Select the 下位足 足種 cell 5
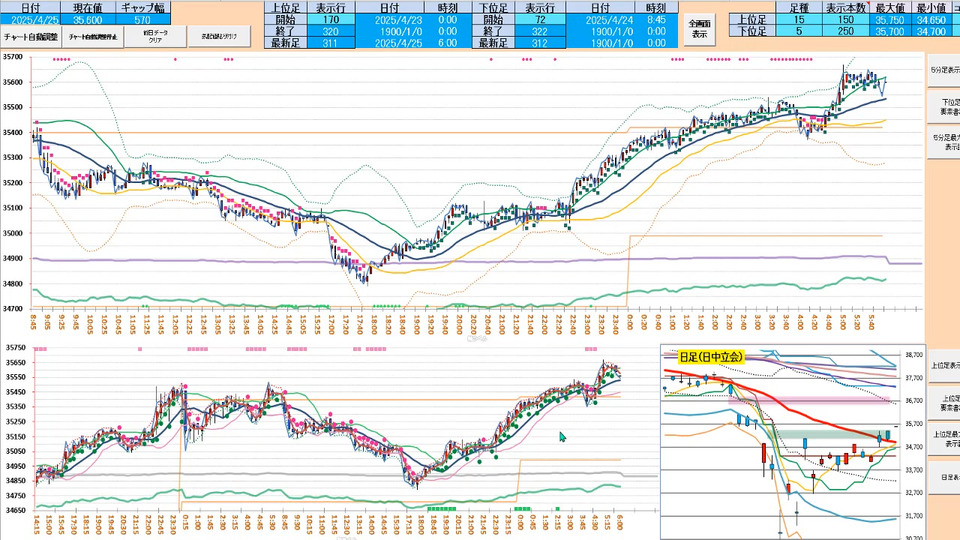The image size is (960, 540). click(798, 31)
